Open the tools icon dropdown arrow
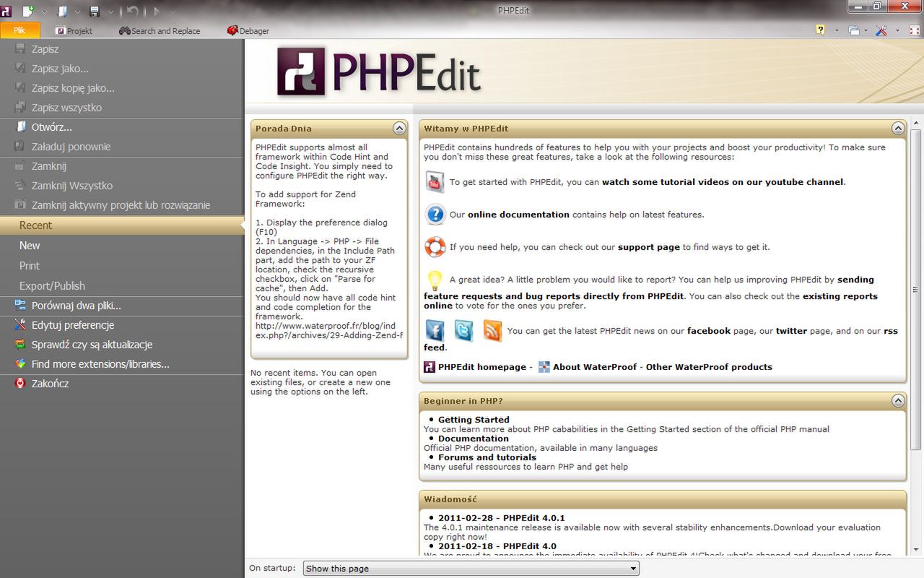 click(x=897, y=31)
